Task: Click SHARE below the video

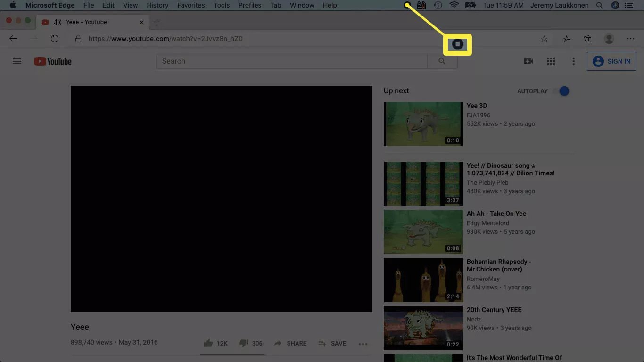Action: pyautogui.click(x=290, y=343)
